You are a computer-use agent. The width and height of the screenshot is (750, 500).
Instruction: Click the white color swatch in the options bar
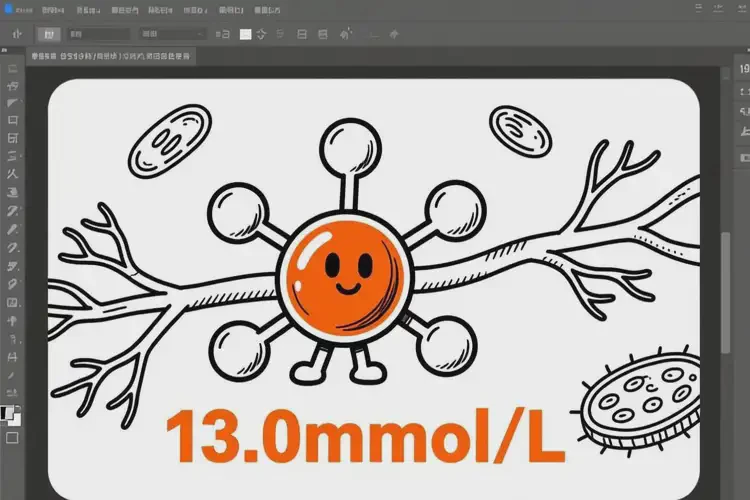pyautogui.click(x=246, y=34)
